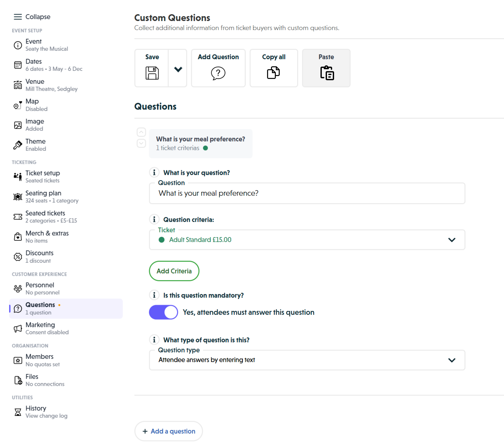Viewport: 504px width, 444px height.
Task: Enable the Map feature
Action: 32,105
